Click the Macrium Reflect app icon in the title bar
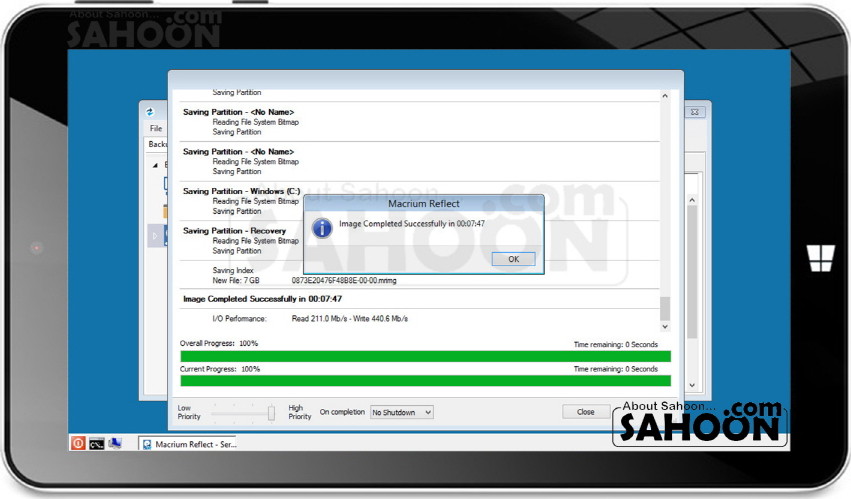This screenshot has width=851, height=499. tap(150, 112)
